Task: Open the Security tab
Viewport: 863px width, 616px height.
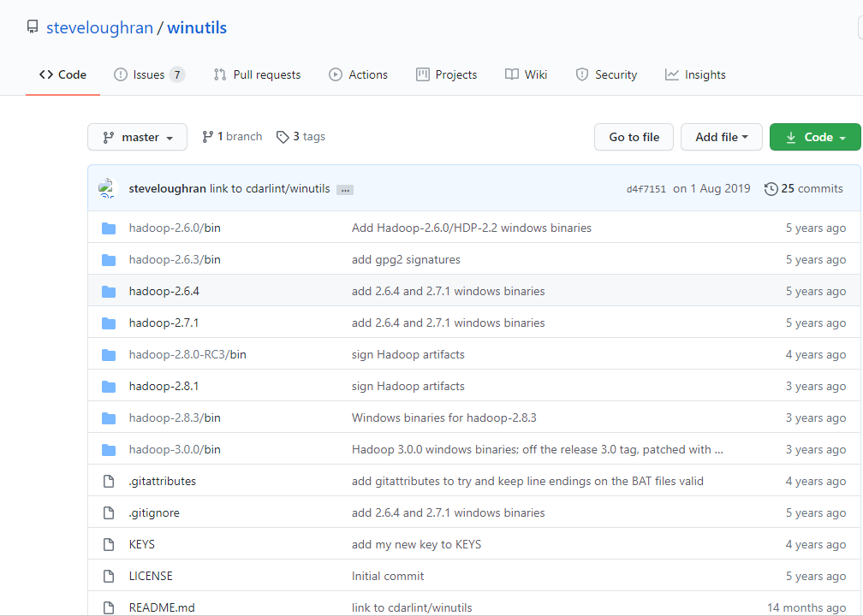Action: (606, 74)
